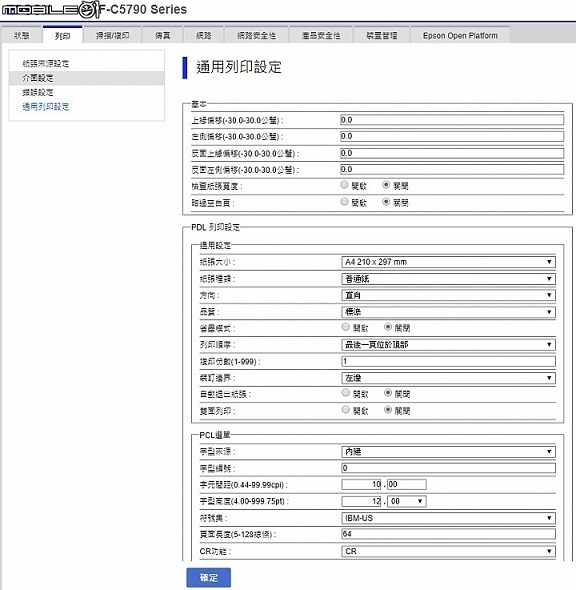
Task: Click the Mobile01 logo in header
Action: coord(50,10)
